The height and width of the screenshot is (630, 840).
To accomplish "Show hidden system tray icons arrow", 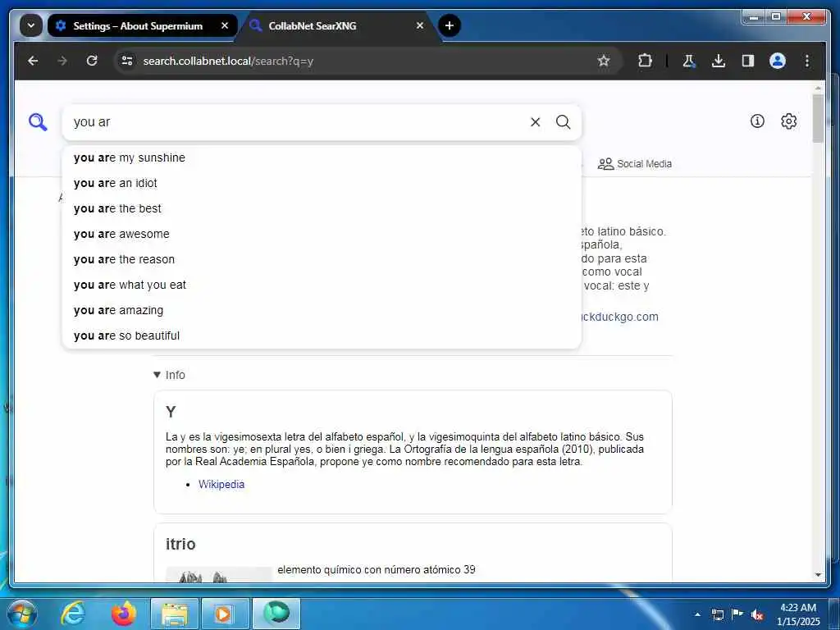I will (x=697, y=614).
